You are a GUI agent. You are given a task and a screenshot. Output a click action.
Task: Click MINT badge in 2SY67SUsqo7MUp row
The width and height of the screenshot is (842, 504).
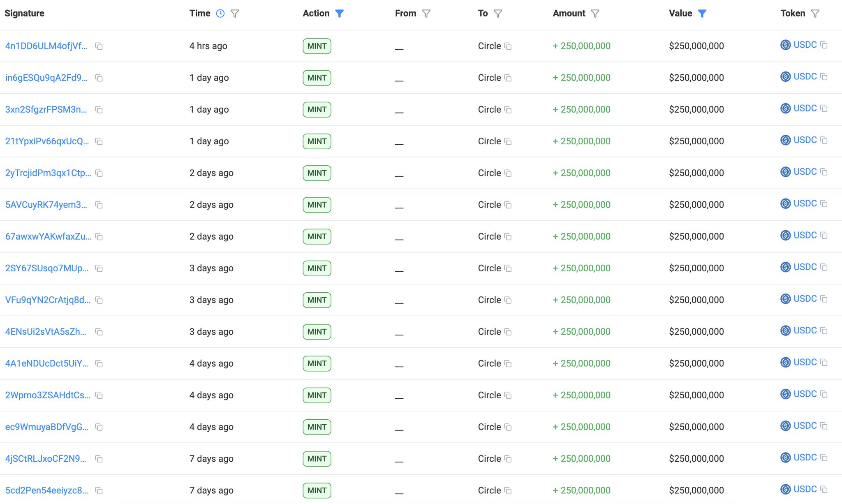pyautogui.click(x=317, y=268)
